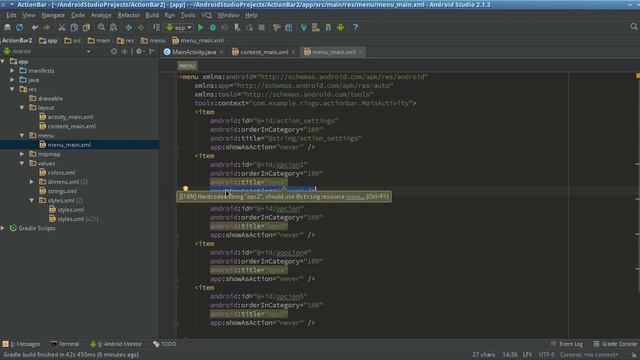Click the Cut scissors icon
The width and height of the screenshot is (640, 360).
pyautogui.click(x=62, y=27)
